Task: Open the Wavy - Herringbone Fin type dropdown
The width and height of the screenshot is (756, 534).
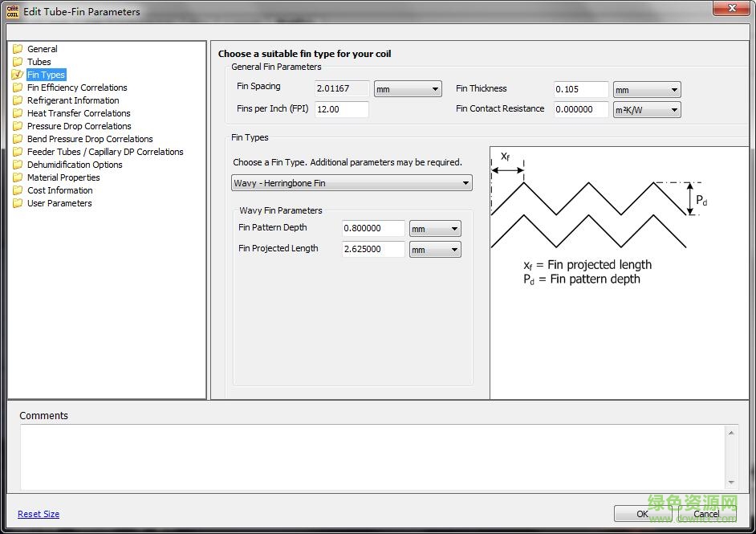Action: (x=352, y=184)
